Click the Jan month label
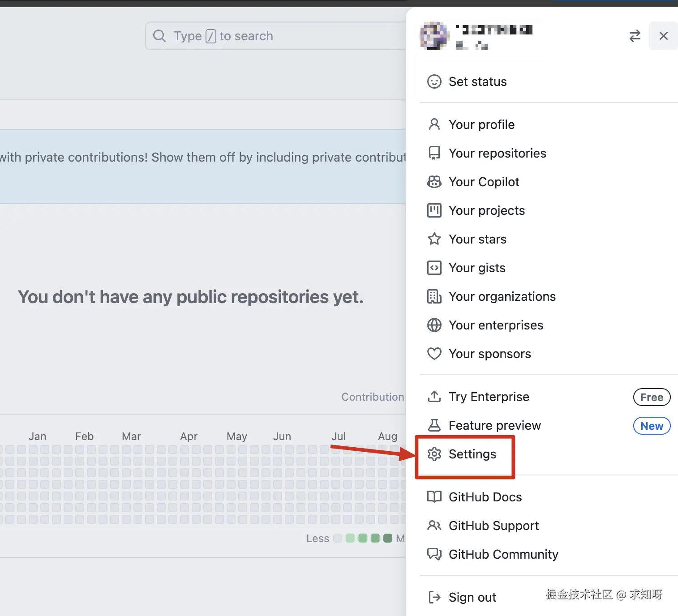This screenshot has height=616, width=678. tap(38, 436)
